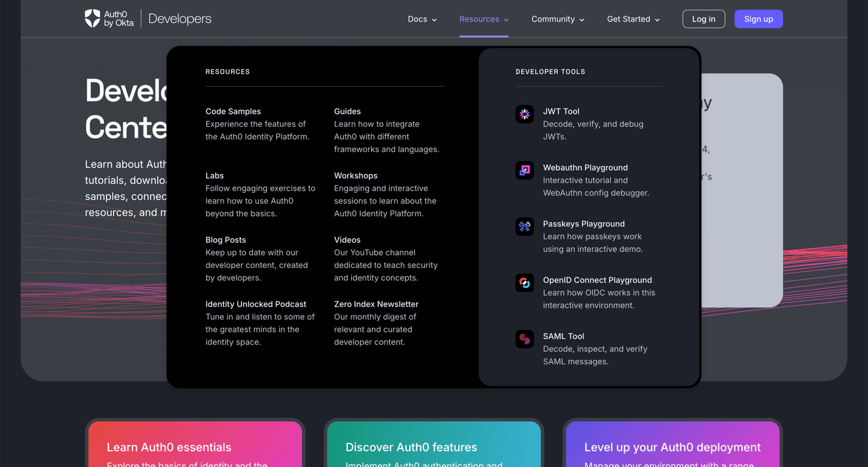Open the JWT Tool icon

click(525, 114)
